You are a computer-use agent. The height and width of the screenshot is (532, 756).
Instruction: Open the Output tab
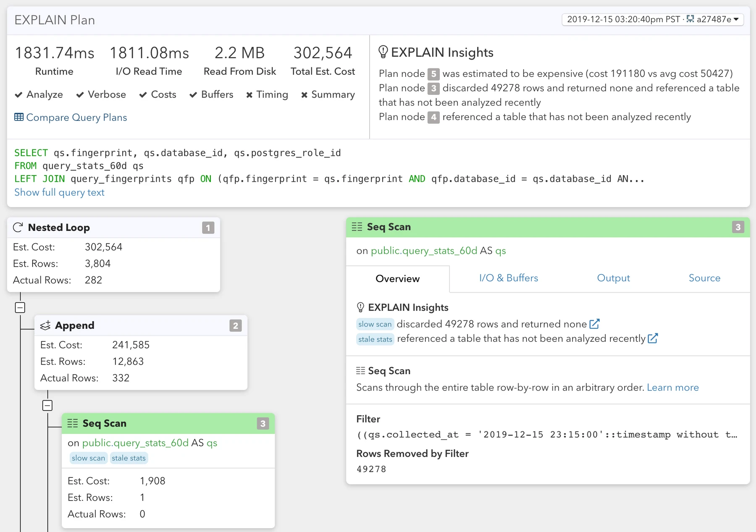(x=613, y=278)
